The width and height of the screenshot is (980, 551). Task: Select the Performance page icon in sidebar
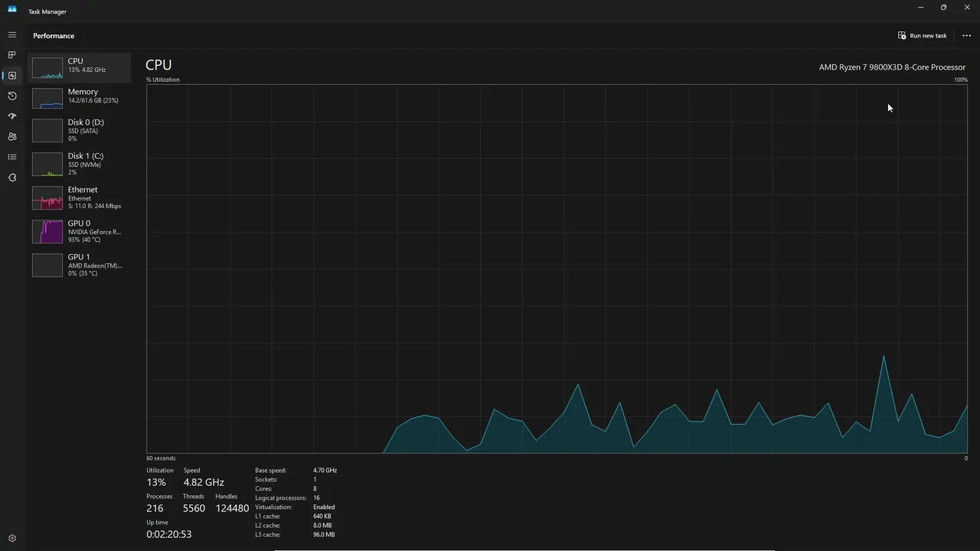[12, 76]
